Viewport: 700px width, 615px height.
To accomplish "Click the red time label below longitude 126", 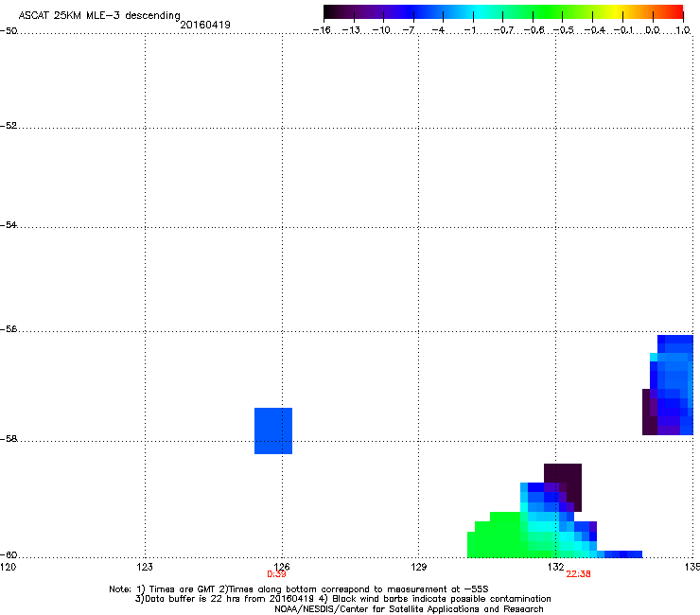I will [x=276, y=574].
